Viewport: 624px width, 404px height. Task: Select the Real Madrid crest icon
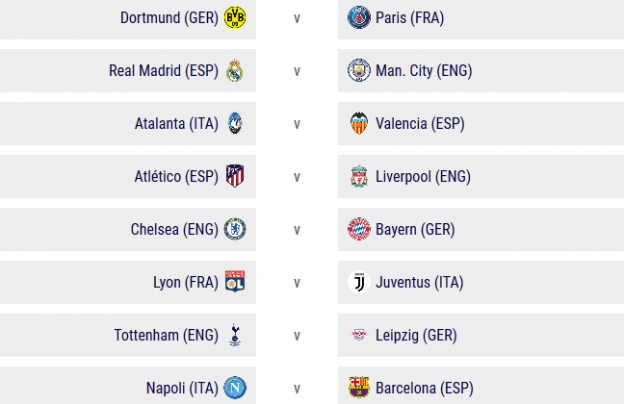235,70
